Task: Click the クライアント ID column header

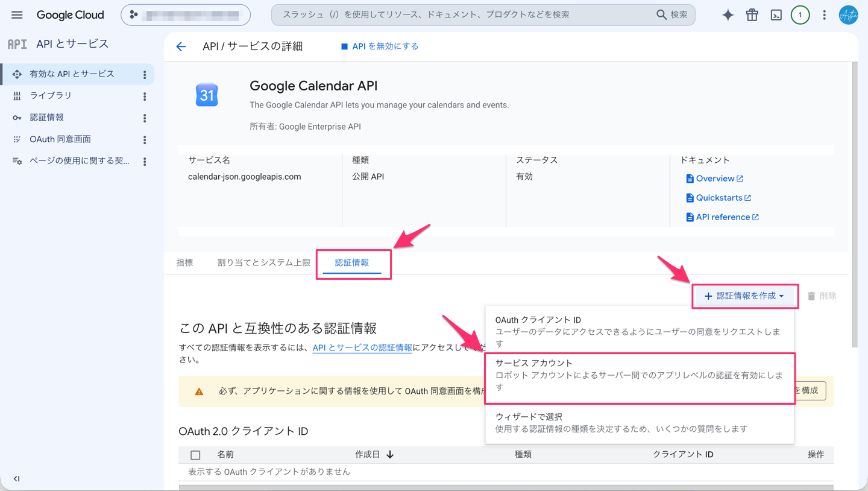Action: click(683, 455)
